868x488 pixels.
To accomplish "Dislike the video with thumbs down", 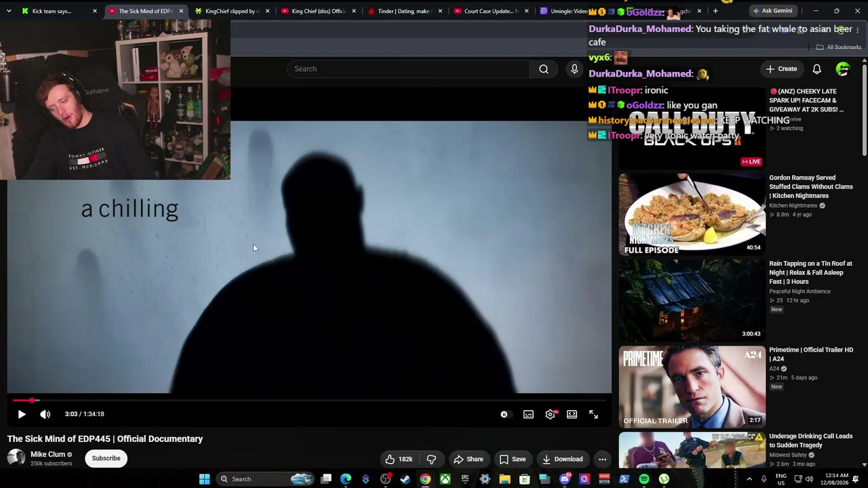I will (431, 459).
